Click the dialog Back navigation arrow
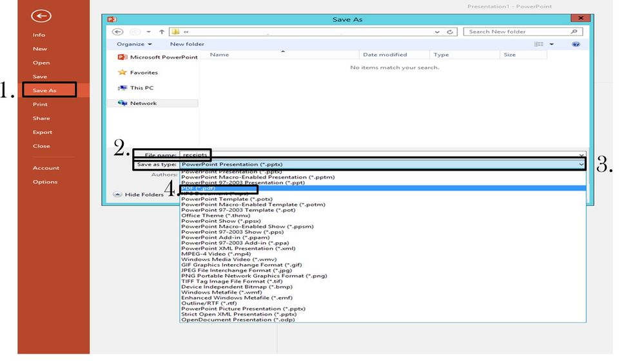The height and width of the screenshot is (362, 644). tap(117, 32)
